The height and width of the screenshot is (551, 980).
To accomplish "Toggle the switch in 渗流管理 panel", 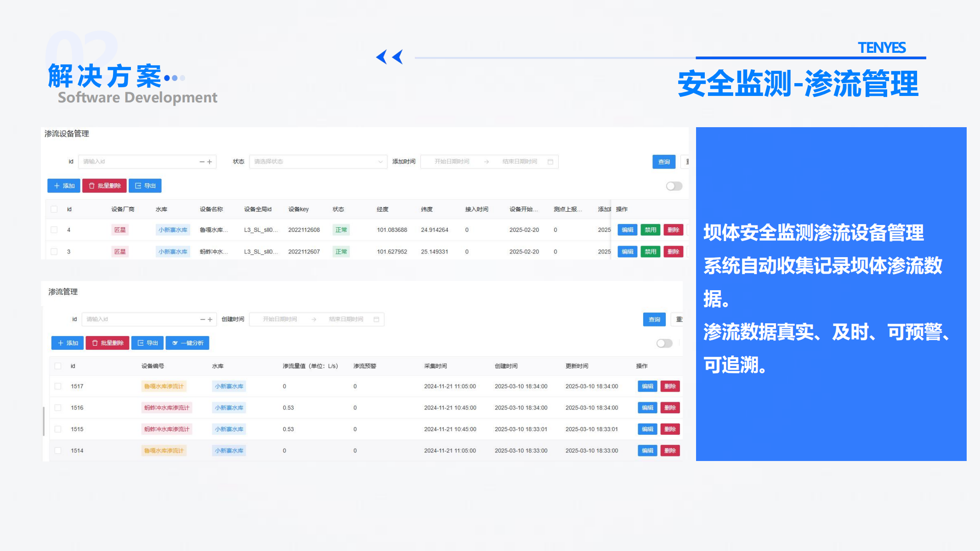I will [664, 343].
